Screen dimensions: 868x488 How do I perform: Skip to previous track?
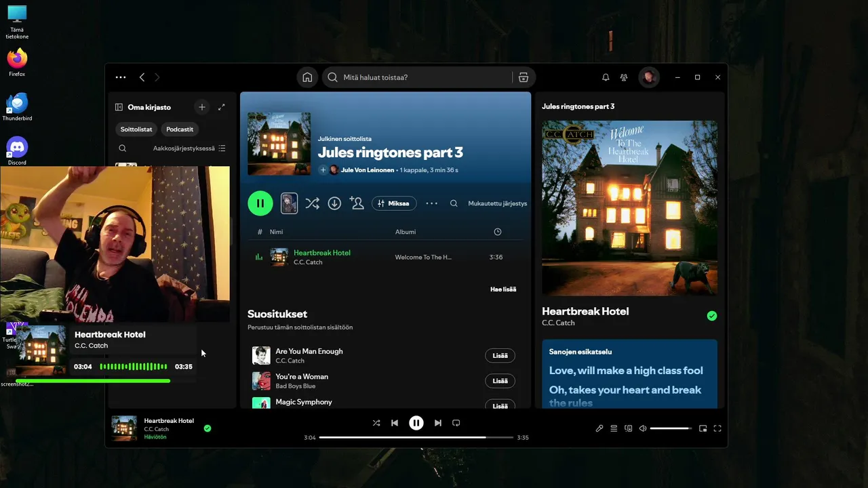(x=395, y=423)
